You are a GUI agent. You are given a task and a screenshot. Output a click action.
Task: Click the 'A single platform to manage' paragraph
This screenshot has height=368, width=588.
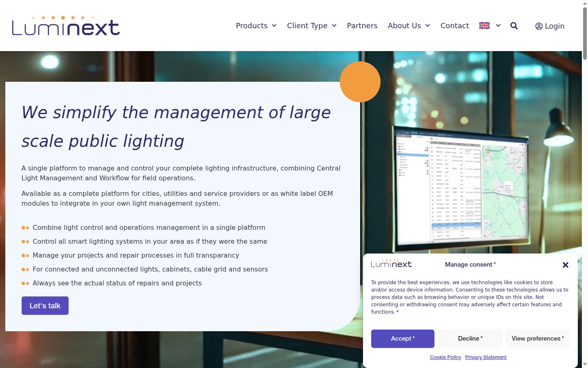click(181, 173)
